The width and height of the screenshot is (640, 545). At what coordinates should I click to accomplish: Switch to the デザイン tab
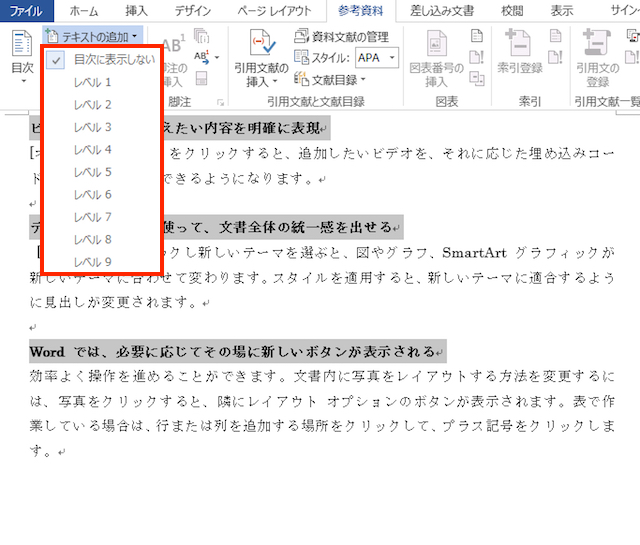[193, 11]
